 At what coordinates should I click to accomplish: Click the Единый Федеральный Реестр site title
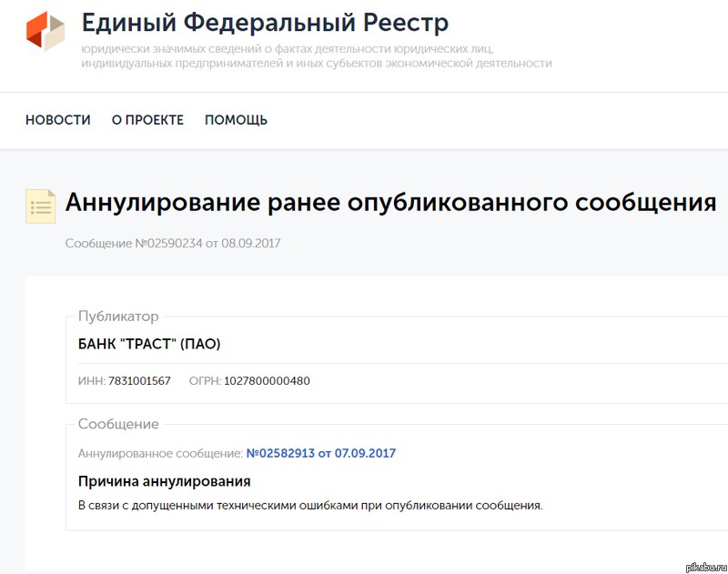265,23
